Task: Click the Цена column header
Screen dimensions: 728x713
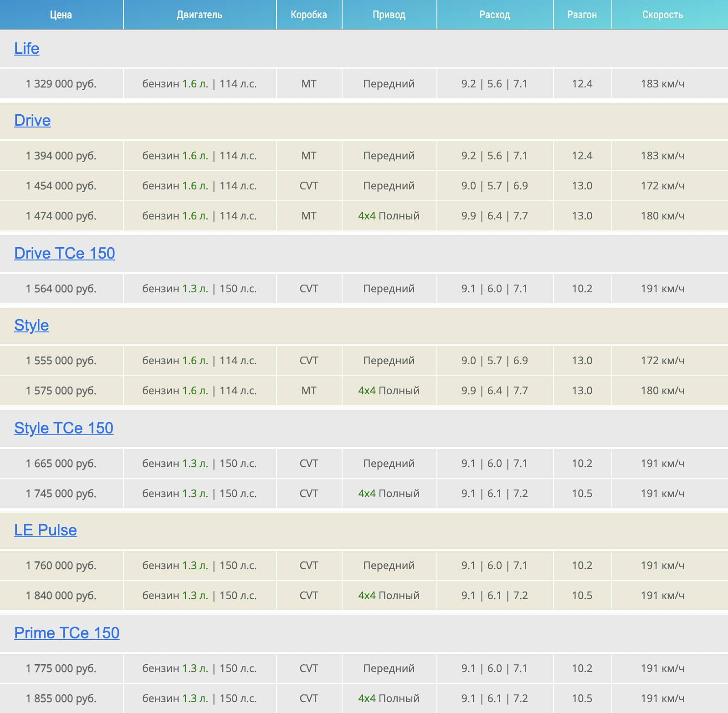Action: [61, 15]
